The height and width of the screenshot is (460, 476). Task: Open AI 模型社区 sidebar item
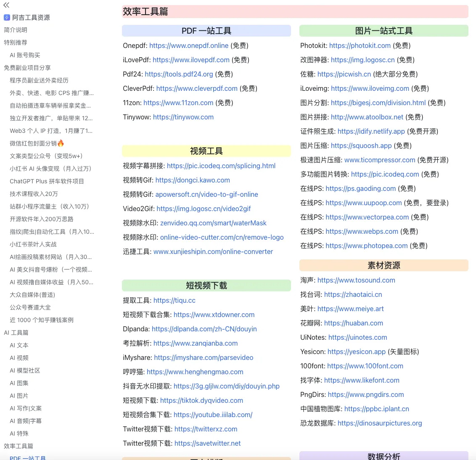pyautogui.click(x=25, y=370)
